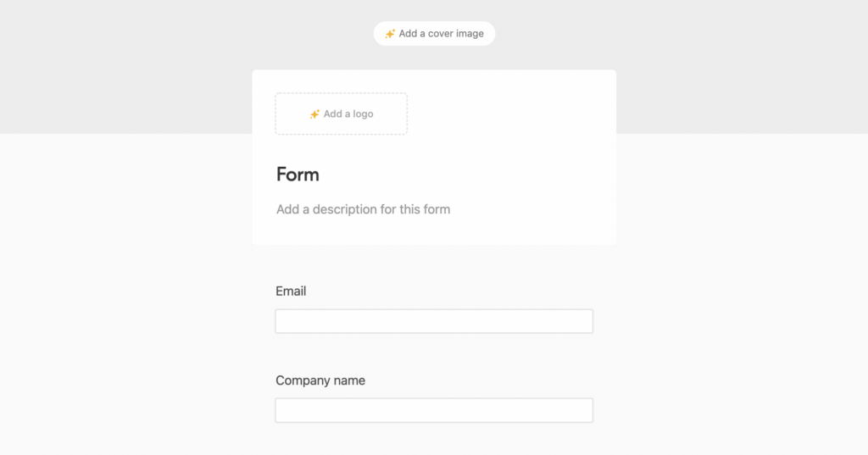Image resolution: width=868 pixels, height=455 pixels.
Task: Click the right end of the Email text box
Action: tap(581, 321)
